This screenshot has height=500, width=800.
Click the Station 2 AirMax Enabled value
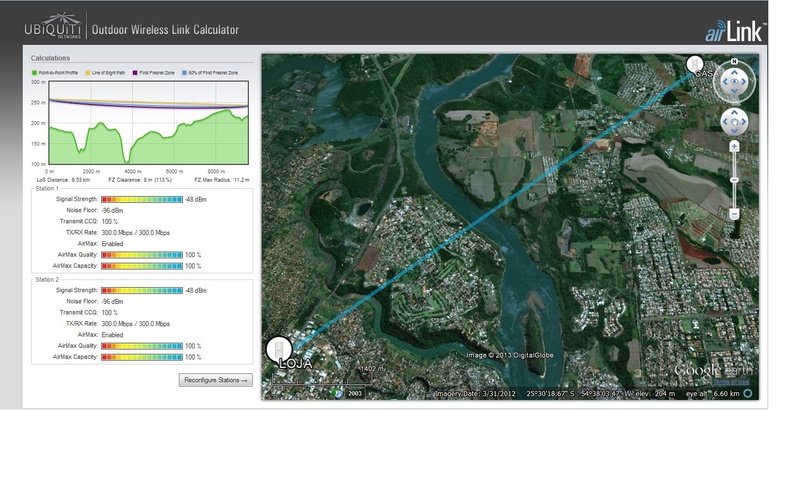[112, 335]
